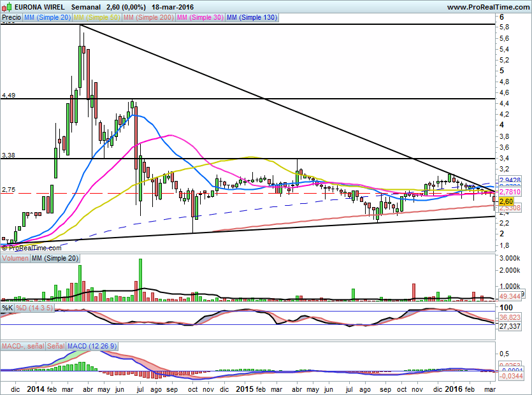Select the MM (Simple 200) label
532x395 pixels.
pos(149,17)
